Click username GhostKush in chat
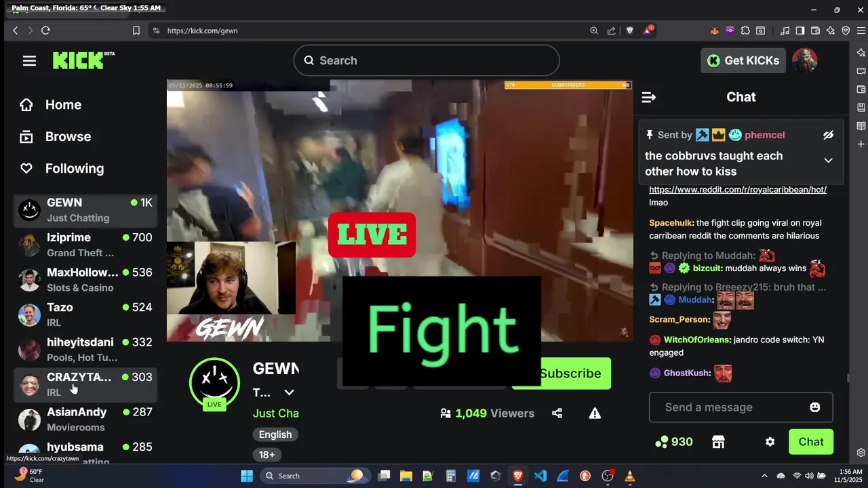The image size is (868, 488). tap(687, 373)
